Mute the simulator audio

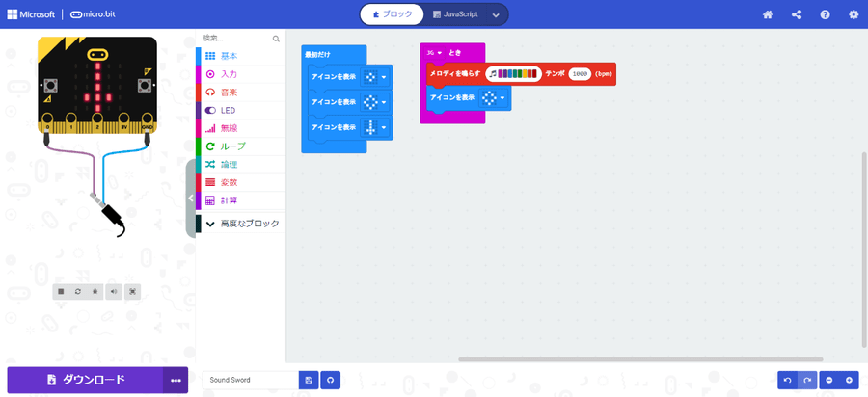(x=114, y=291)
